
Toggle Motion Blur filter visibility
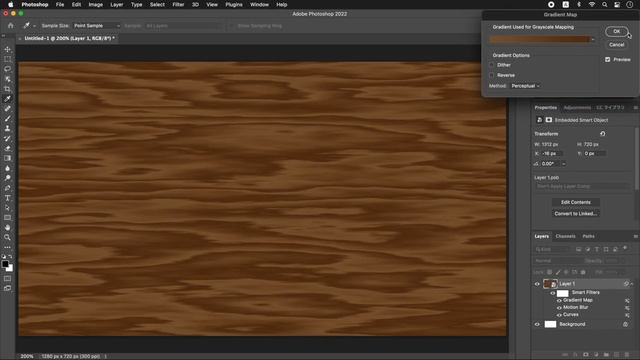(559, 308)
